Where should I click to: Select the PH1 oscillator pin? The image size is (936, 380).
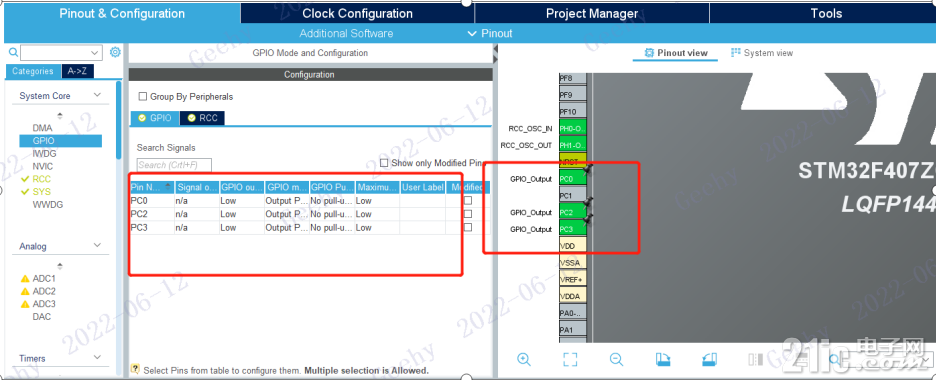coord(572,145)
